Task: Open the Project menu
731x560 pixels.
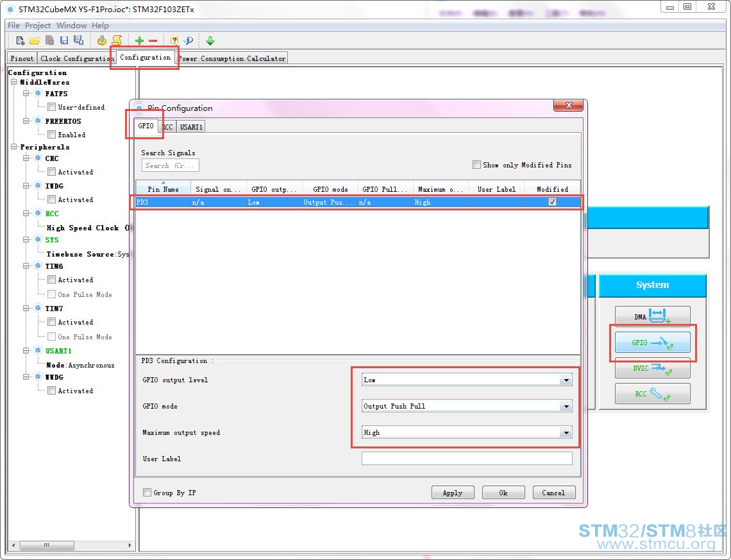Action: coord(38,25)
